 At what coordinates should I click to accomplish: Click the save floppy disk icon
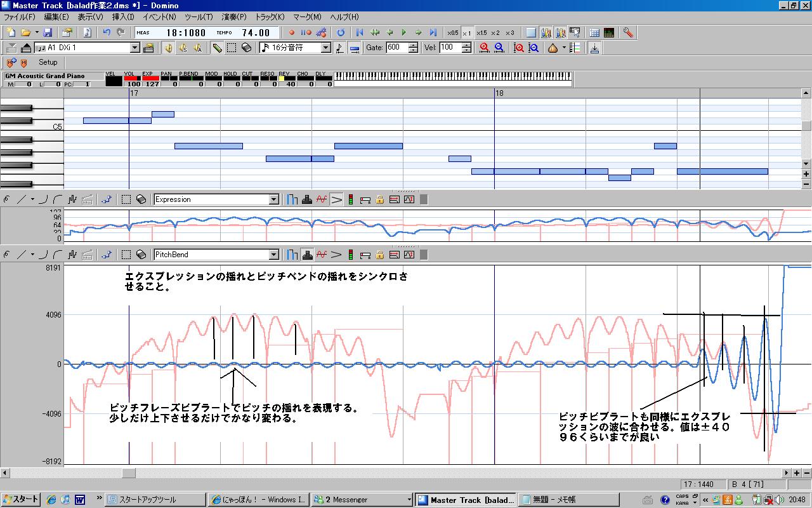pyautogui.click(x=48, y=32)
